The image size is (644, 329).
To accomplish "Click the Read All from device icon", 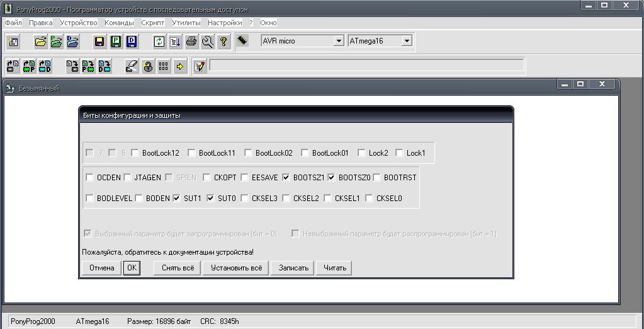I will [x=13, y=66].
